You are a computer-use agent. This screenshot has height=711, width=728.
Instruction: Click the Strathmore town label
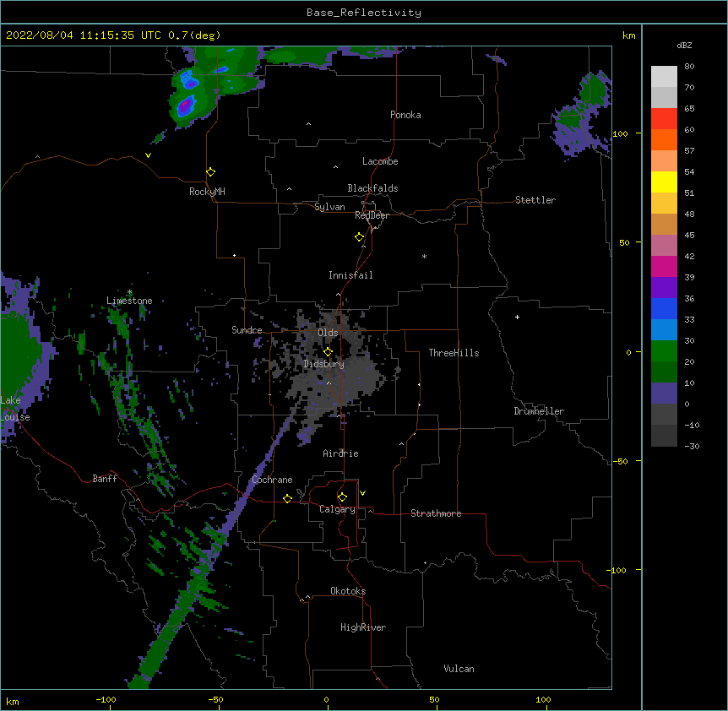tap(436, 513)
